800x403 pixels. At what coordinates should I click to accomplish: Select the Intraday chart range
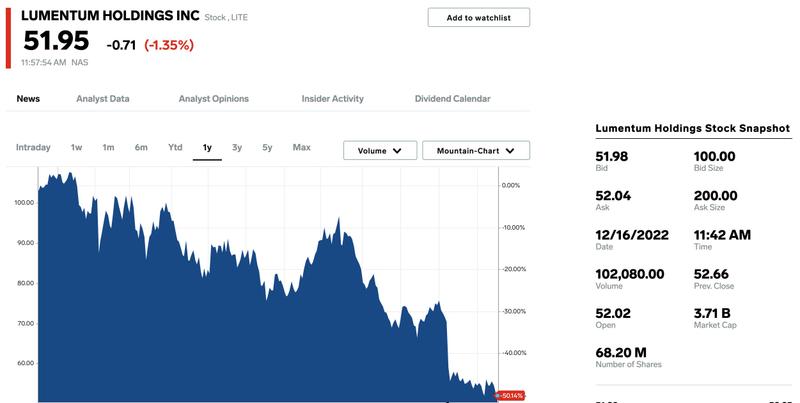click(33, 147)
